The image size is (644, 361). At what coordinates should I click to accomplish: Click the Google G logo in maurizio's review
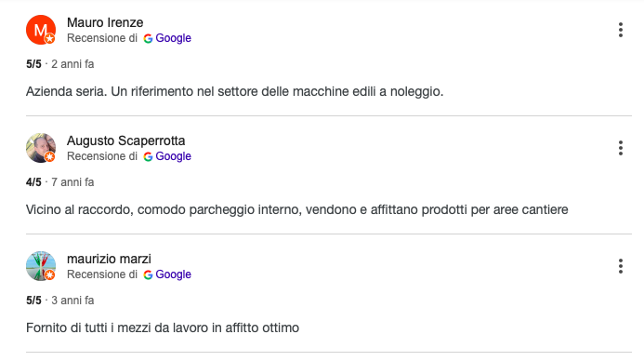coord(148,274)
